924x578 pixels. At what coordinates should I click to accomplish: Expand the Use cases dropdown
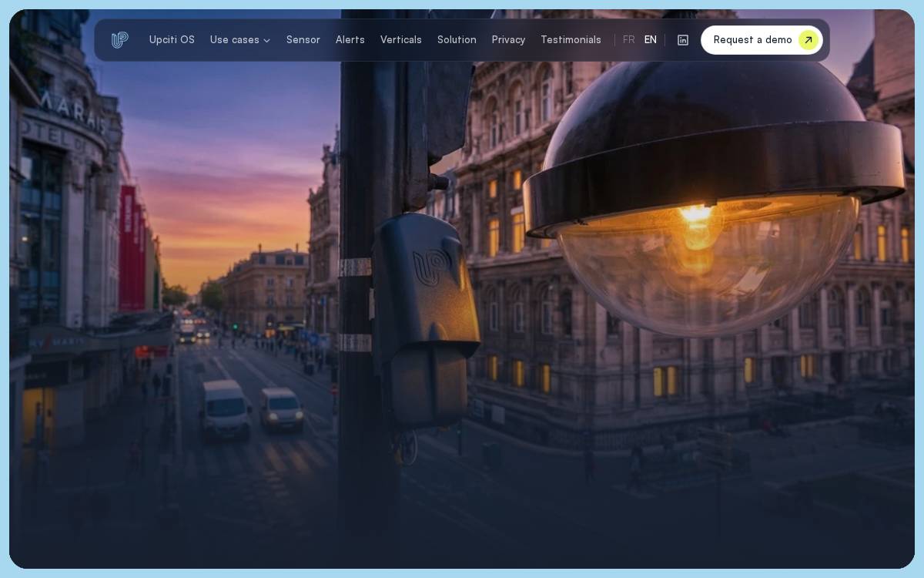(x=240, y=40)
